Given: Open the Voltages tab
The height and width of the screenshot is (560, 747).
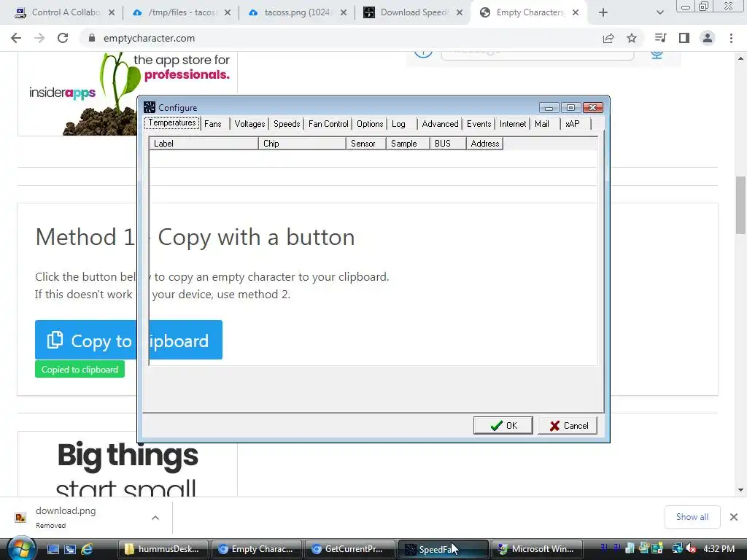Looking at the screenshot, I should coord(249,124).
